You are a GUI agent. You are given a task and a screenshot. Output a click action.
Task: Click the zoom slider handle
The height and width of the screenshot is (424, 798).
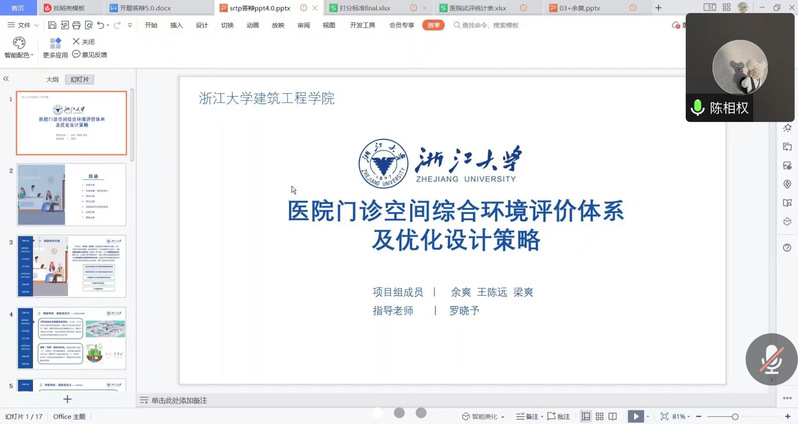coord(735,417)
